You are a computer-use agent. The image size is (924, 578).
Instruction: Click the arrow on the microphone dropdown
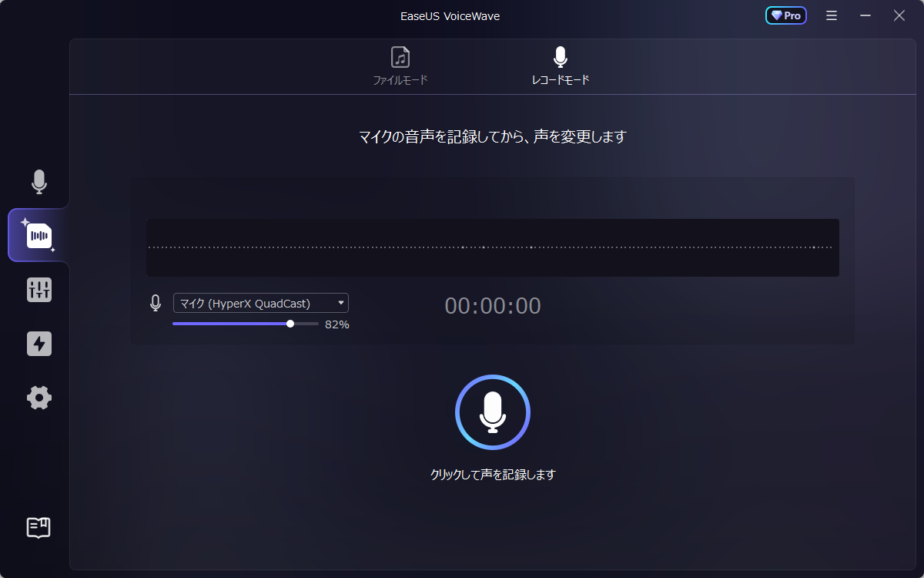tap(341, 303)
